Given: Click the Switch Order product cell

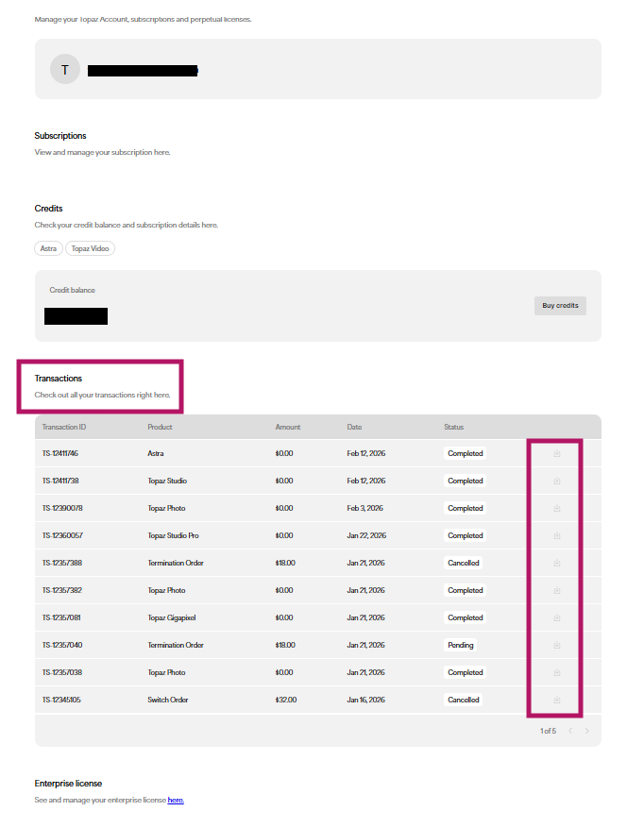Looking at the screenshot, I should click(x=168, y=701).
